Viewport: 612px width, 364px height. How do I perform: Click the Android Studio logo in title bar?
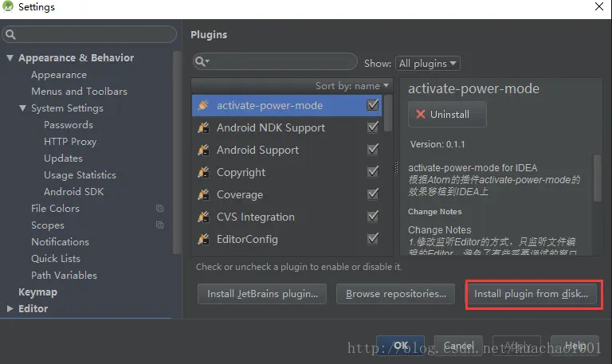(x=8, y=6)
